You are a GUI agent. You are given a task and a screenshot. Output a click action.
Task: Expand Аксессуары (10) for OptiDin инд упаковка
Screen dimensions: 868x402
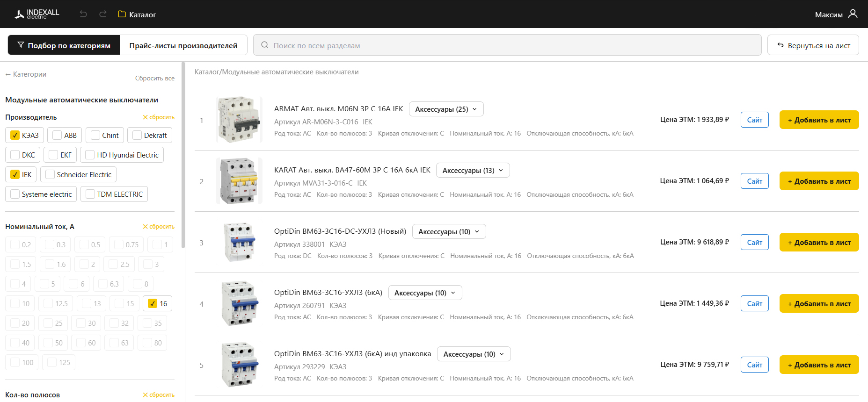[474, 354]
